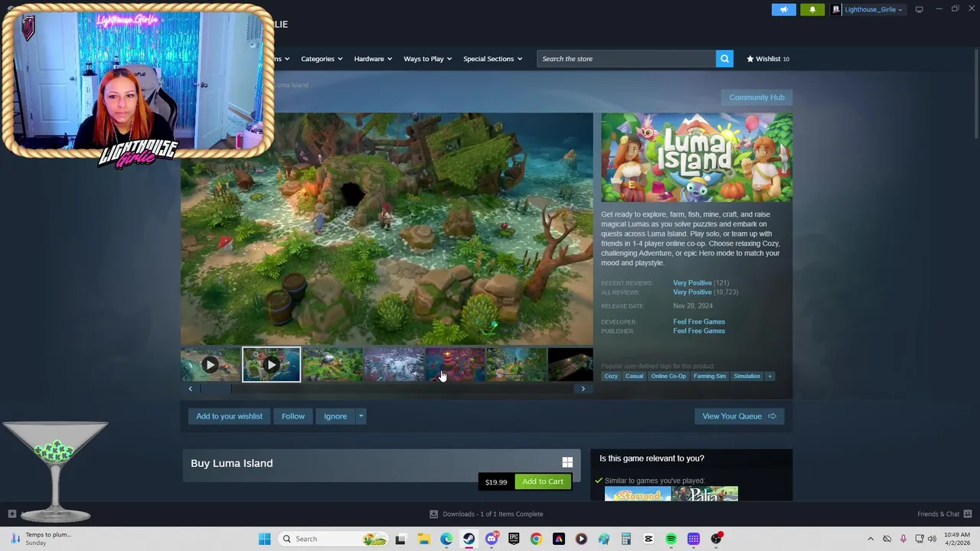Open Discord from the taskbar
Screen dimensions: 980x551
(x=492, y=539)
